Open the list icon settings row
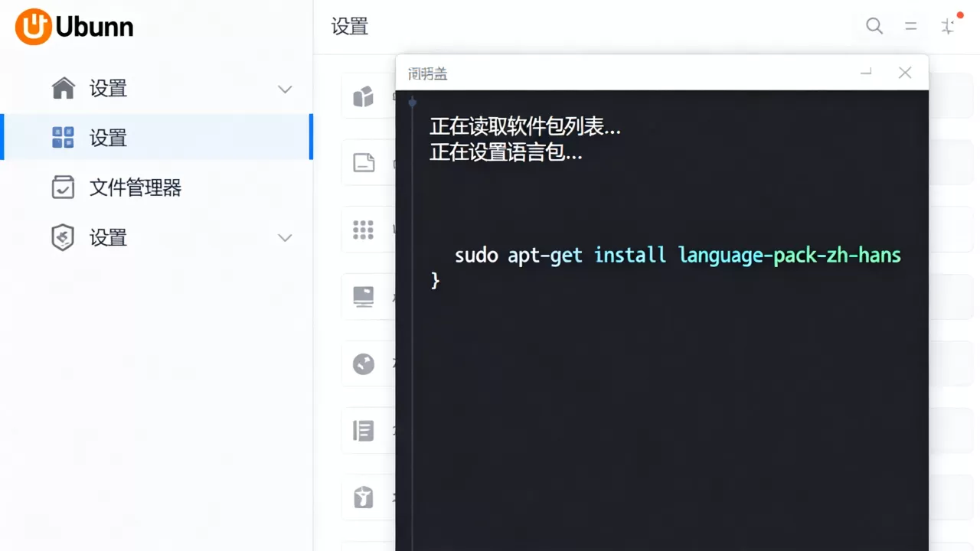980x551 pixels. click(x=367, y=431)
